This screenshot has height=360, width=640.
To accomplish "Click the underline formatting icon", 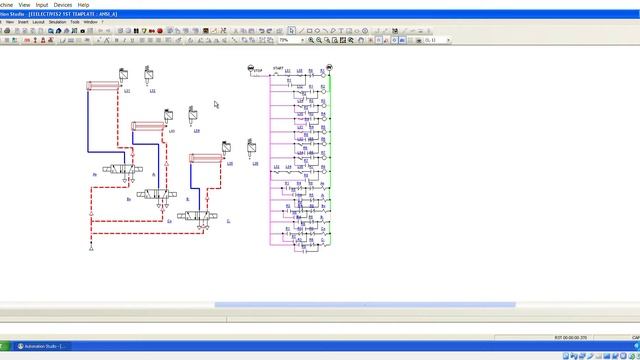I will 132,40.
